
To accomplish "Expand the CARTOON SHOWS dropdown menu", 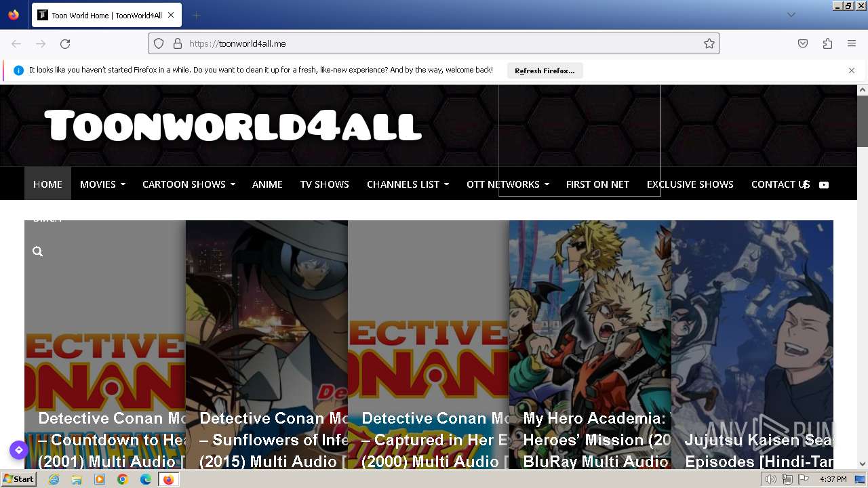I will pyautogui.click(x=189, y=184).
